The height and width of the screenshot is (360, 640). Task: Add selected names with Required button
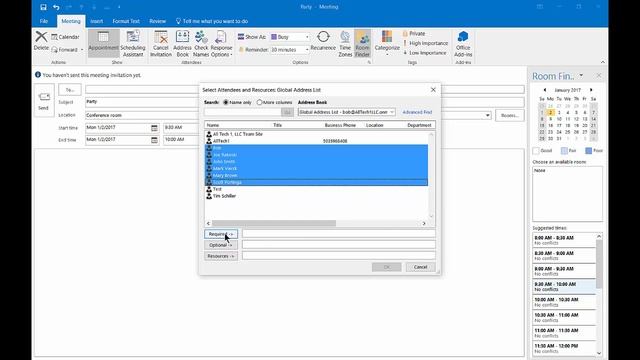coord(221,234)
